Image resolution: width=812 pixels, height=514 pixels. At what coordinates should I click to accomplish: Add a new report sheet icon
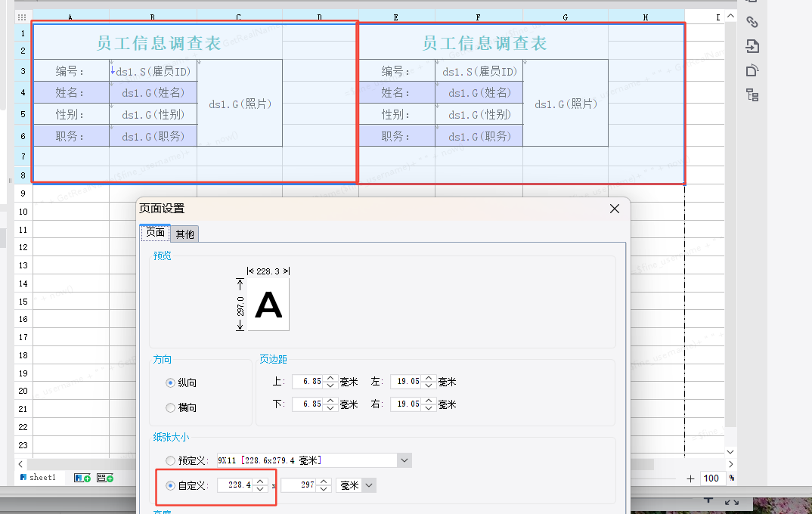[x=82, y=478]
